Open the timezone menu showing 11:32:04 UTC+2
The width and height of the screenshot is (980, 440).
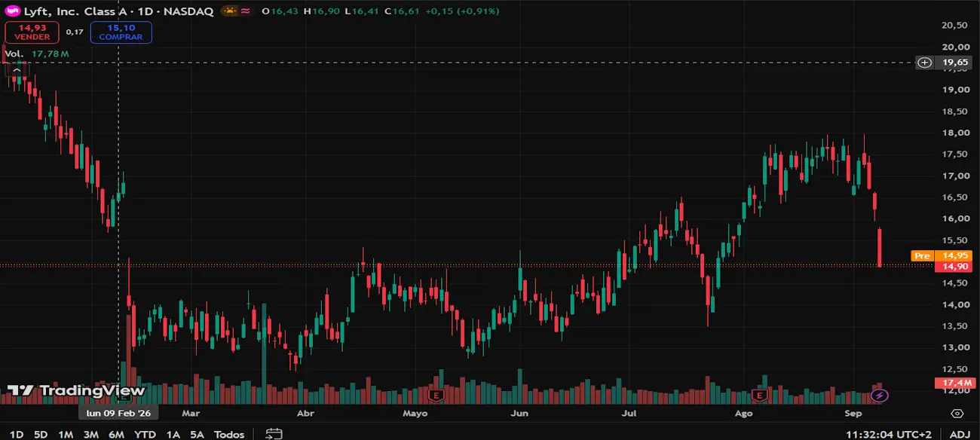(888, 434)
